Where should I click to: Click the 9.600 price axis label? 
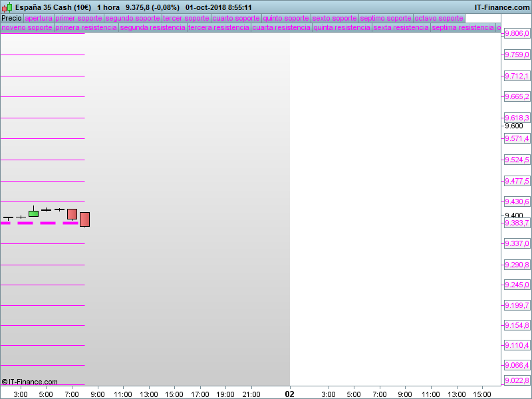[x=514, y=126]
